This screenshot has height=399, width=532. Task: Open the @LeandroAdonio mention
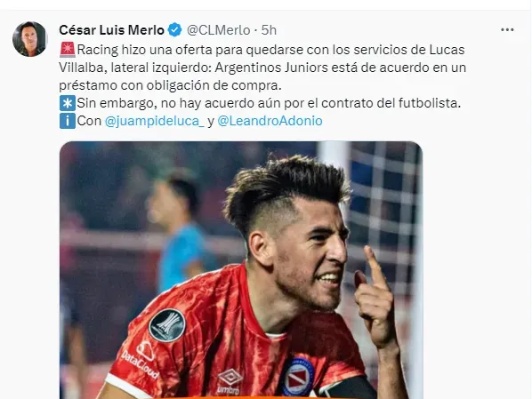[270, 121]
